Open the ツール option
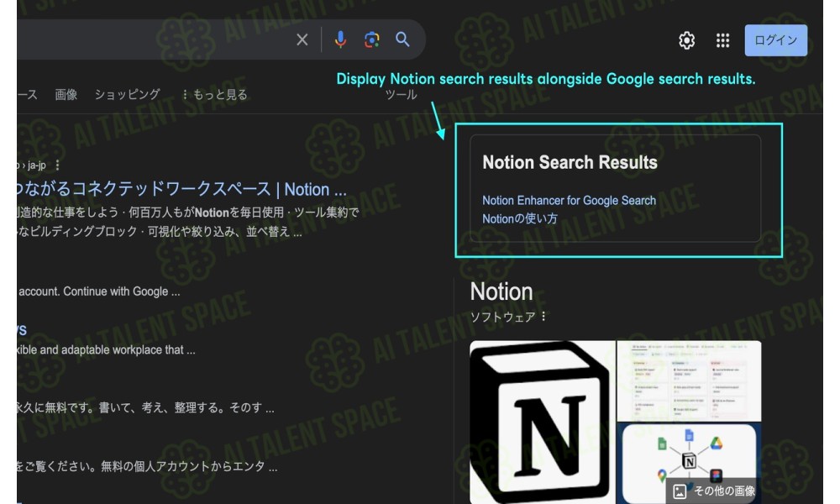The width and height of the screenshot is (840, 504). 401,95
